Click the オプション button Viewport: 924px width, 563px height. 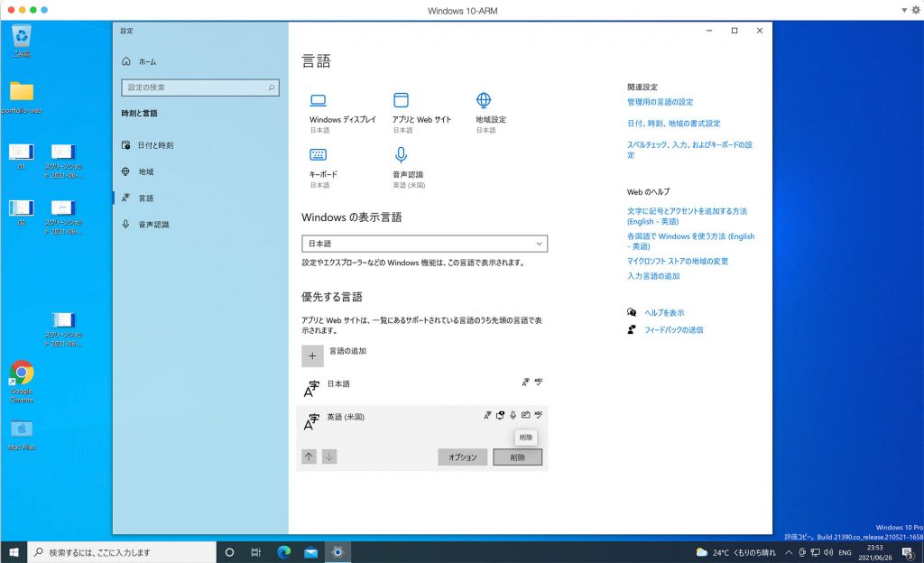tap(463, 457)
